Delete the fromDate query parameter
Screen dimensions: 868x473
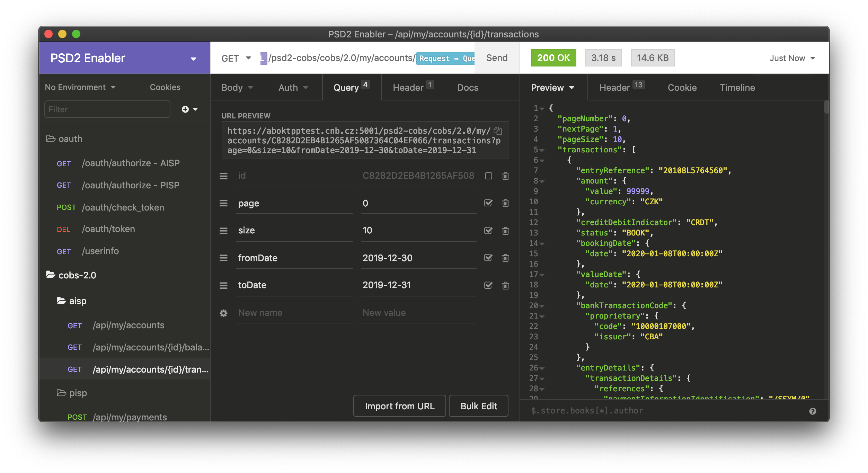[x=505, y=258]
